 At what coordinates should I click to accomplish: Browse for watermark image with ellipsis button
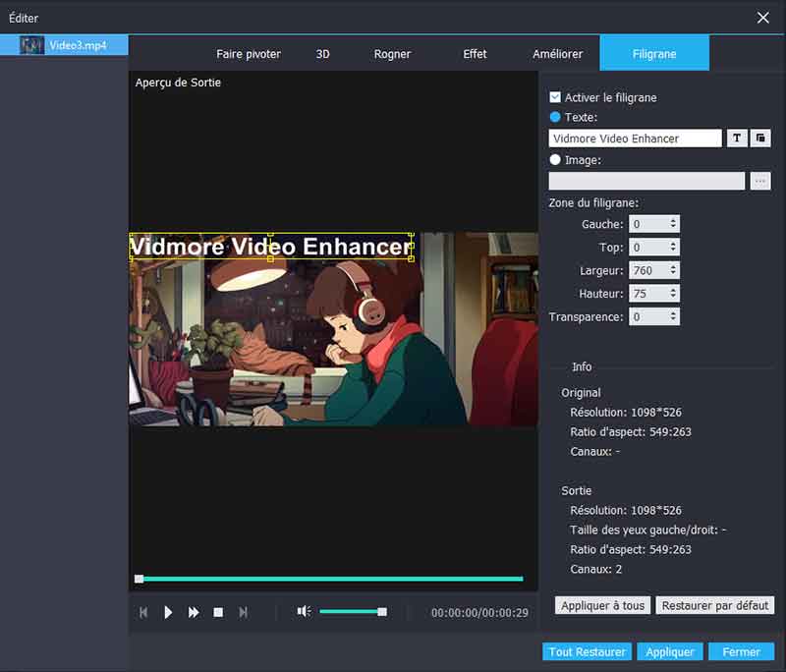pos(759,181)
